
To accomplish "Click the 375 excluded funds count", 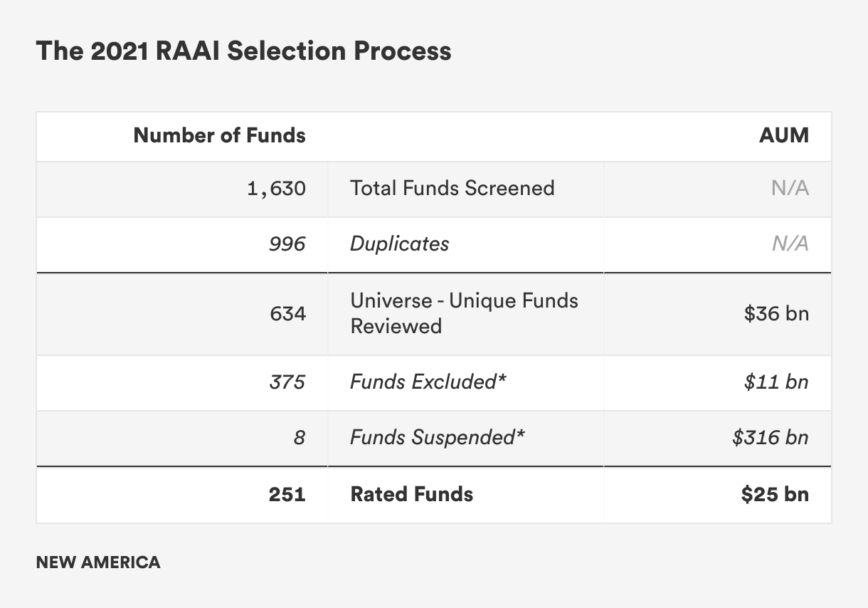I will tap(287, 382).
